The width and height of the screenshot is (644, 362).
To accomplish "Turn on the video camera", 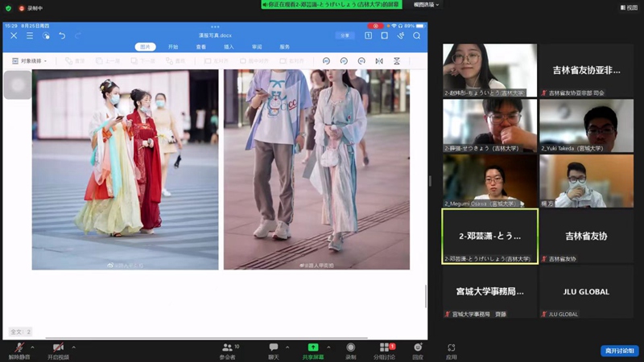I will pyautogui.click(x=58, y=348).
